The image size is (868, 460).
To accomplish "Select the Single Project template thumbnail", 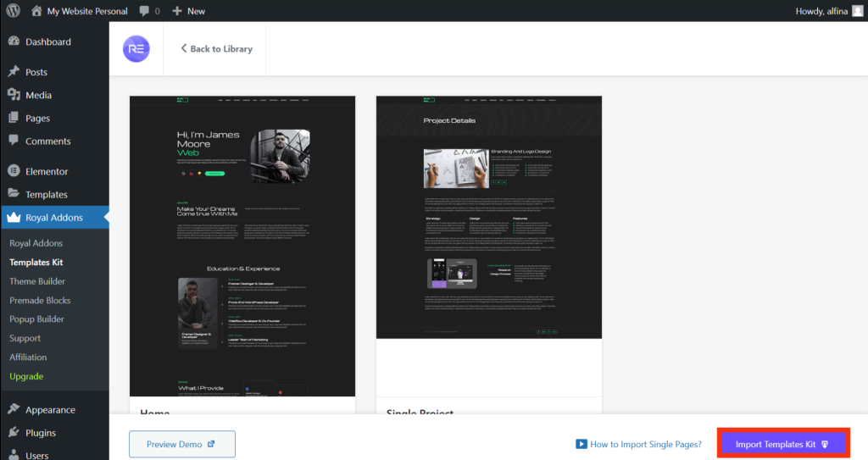I will pos(488,217).
